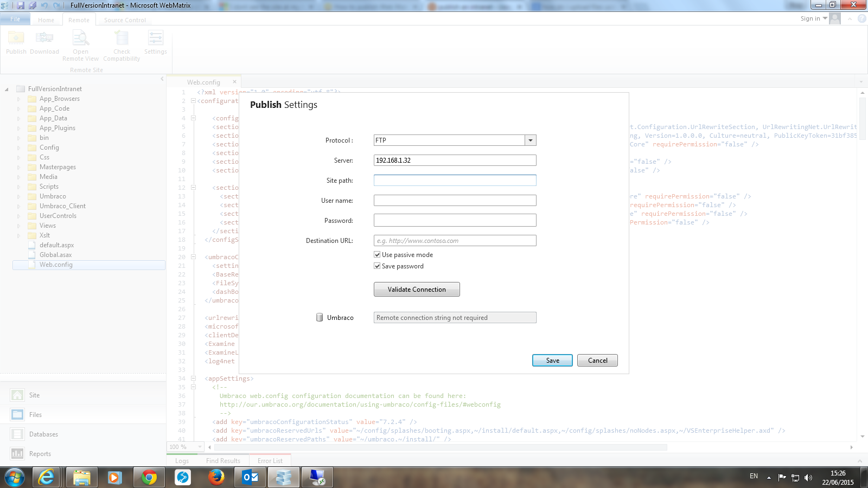Image resolution: width=868 pixels, height=488 pixels.
Task: Close the Web.config editor tab
Action: (x=234, y=82)
